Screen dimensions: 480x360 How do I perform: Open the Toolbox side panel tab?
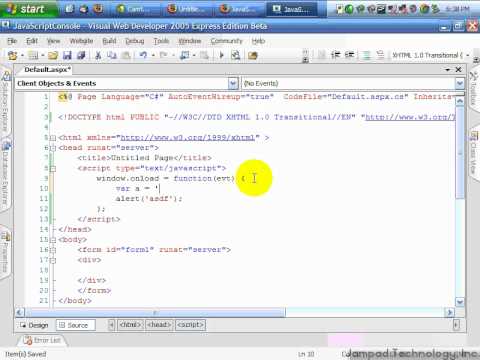[474, 88]
